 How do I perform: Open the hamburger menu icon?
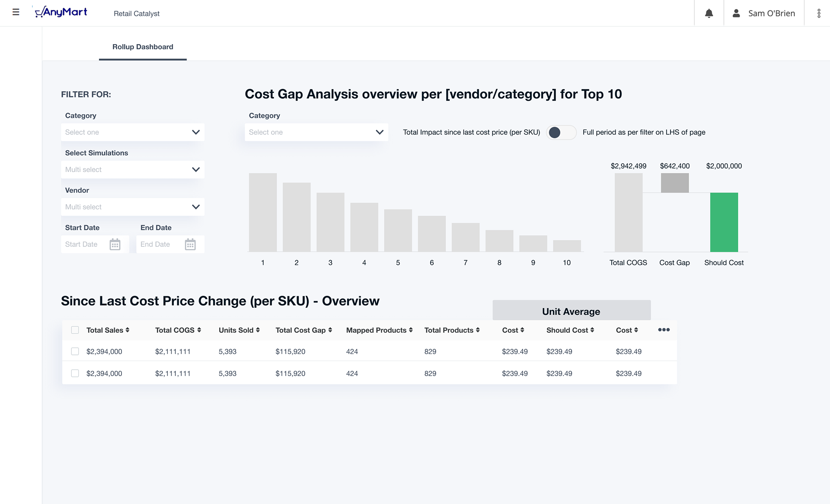pyautogui.click(x=16, y=12)
